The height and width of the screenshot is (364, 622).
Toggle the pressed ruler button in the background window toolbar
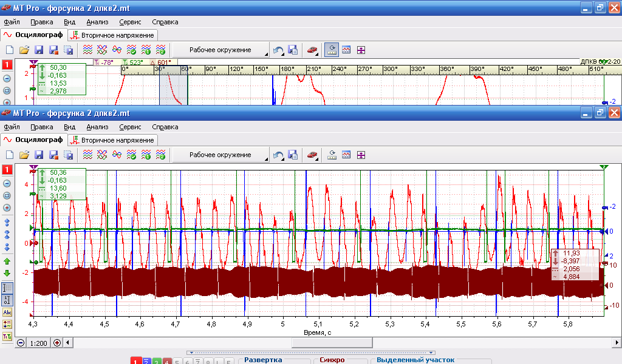tap(332, 50)
